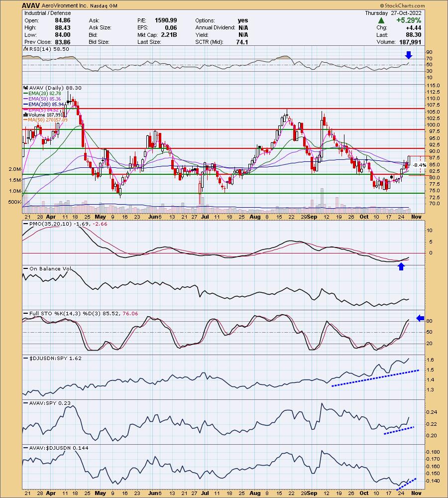Open the StockCharts.com copyright link

click(x=402, y=5)
